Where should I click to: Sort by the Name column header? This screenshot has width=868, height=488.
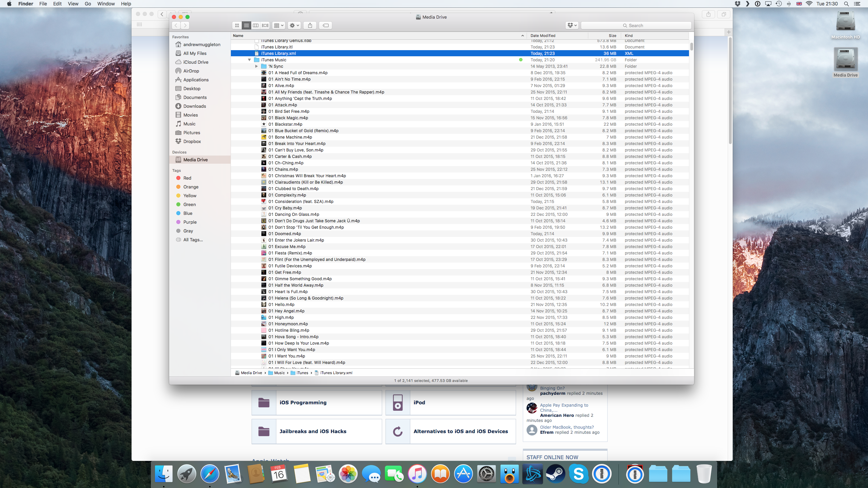pyautogui.click(x=378, y=36)
